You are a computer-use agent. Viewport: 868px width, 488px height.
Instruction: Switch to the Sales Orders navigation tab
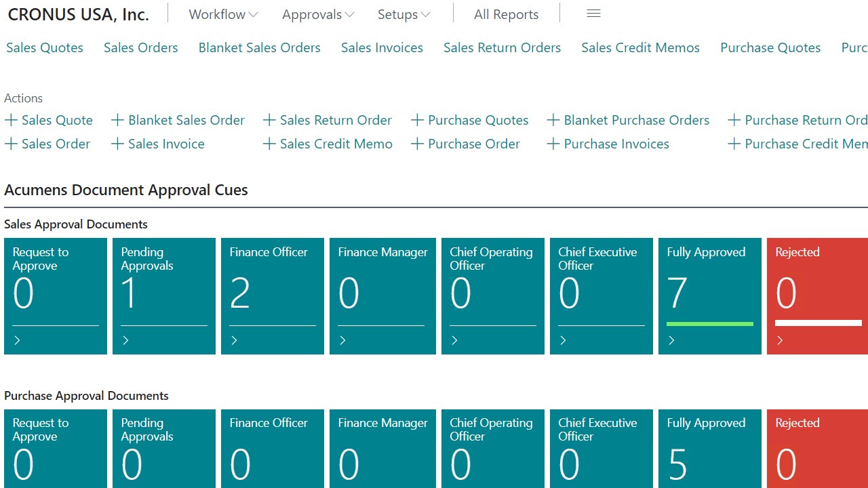(x=140, y=47)
